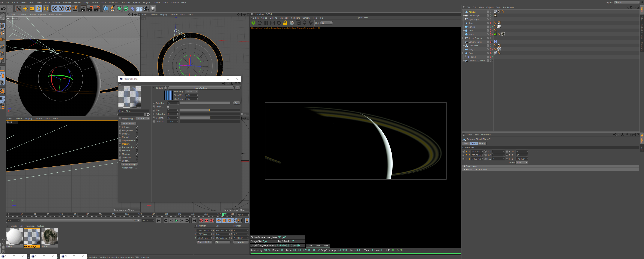
Task: Add a Cube primitive object
Action: 105,8
